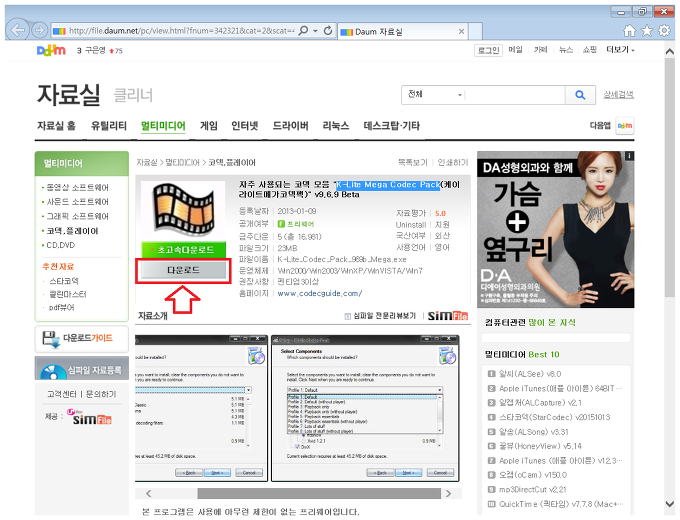Open the 데스크탑·기타 tab

click(x=391, y=126)
